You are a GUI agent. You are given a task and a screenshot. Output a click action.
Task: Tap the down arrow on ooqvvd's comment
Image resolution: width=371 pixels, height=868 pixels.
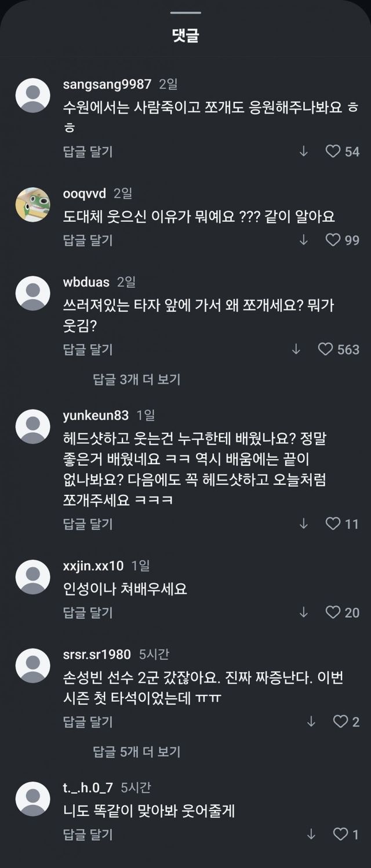click(303, 240)
